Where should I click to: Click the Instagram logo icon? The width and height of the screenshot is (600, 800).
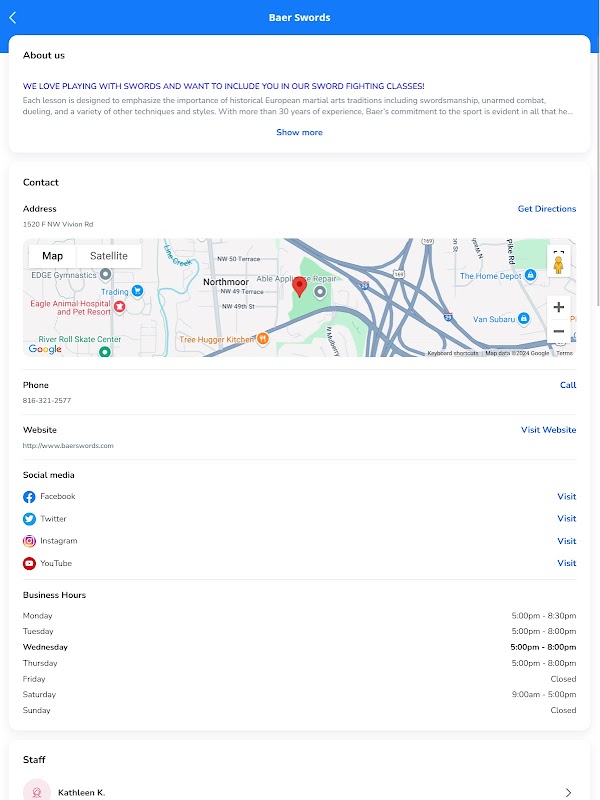29,541
